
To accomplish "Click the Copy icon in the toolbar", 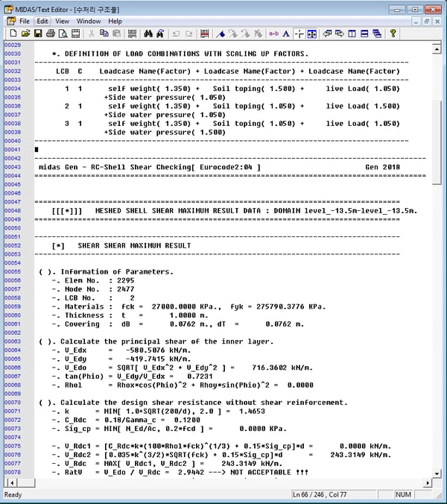I will (106, 34).
